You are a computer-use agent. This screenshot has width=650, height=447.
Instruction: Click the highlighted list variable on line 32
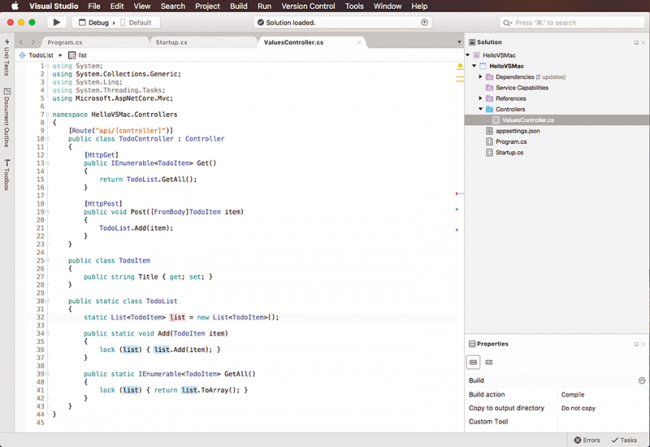[x=177, y=317]
